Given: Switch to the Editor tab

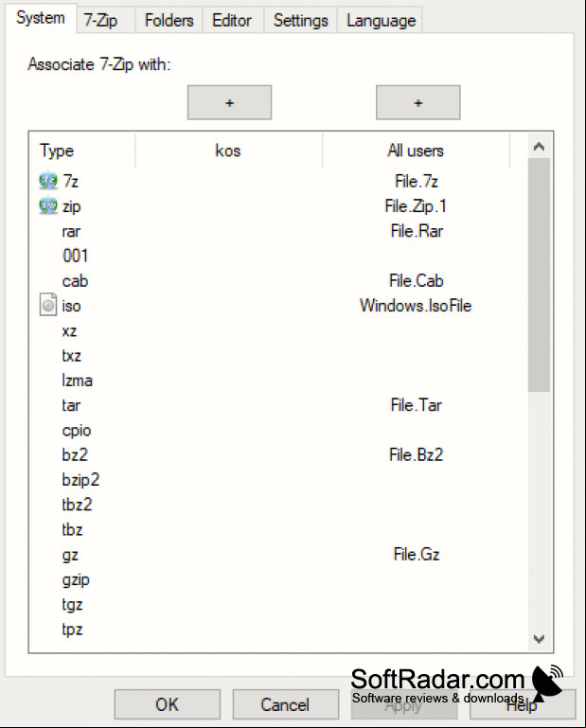Looking at the screenshot, I should (232, 21).
